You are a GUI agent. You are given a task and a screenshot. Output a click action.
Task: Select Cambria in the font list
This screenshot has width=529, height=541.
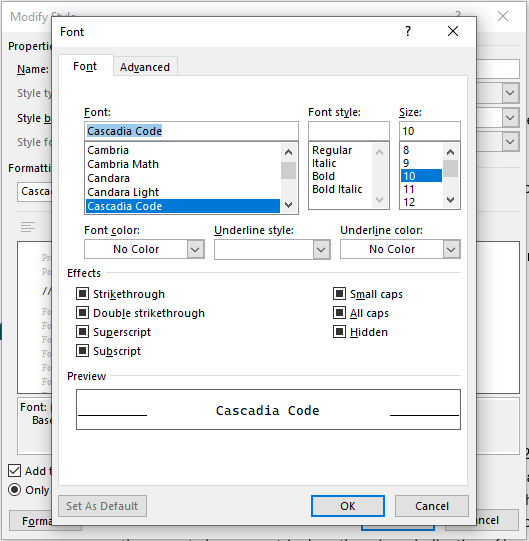[183, 150]
